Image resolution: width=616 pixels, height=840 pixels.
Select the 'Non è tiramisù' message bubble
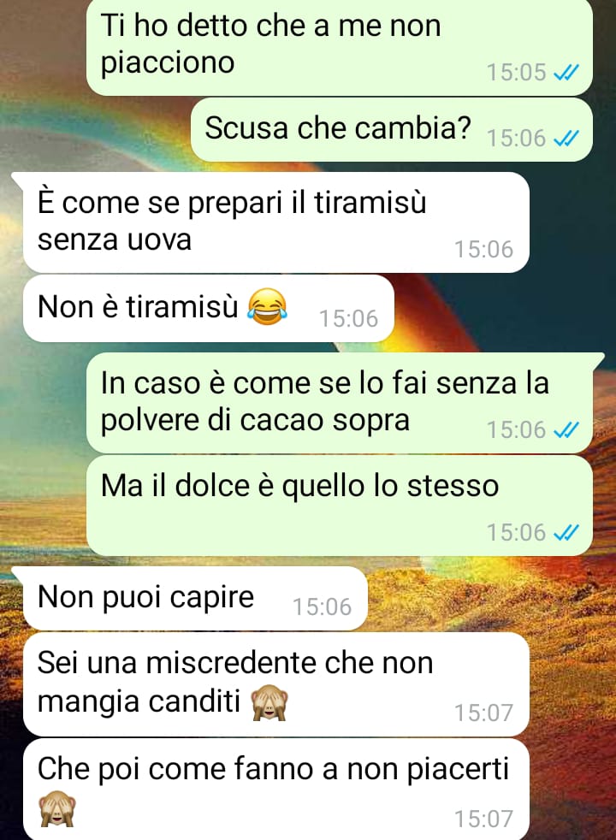(209, 308)
